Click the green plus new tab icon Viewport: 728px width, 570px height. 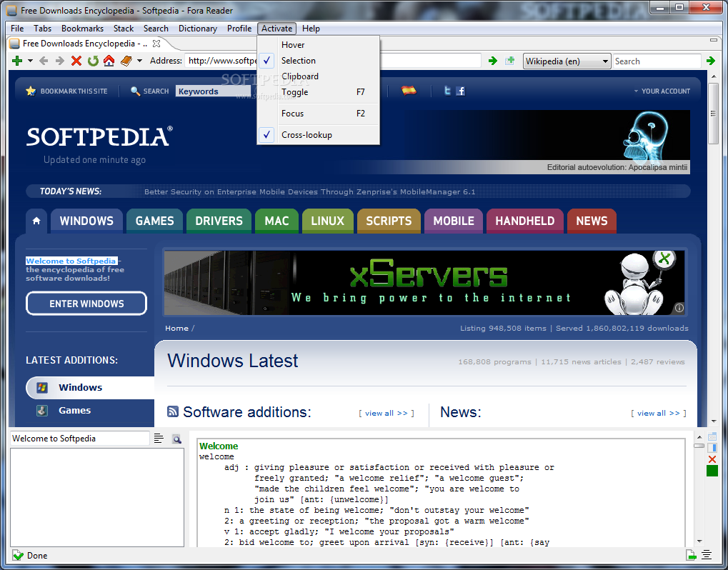[x=17, y=61]
